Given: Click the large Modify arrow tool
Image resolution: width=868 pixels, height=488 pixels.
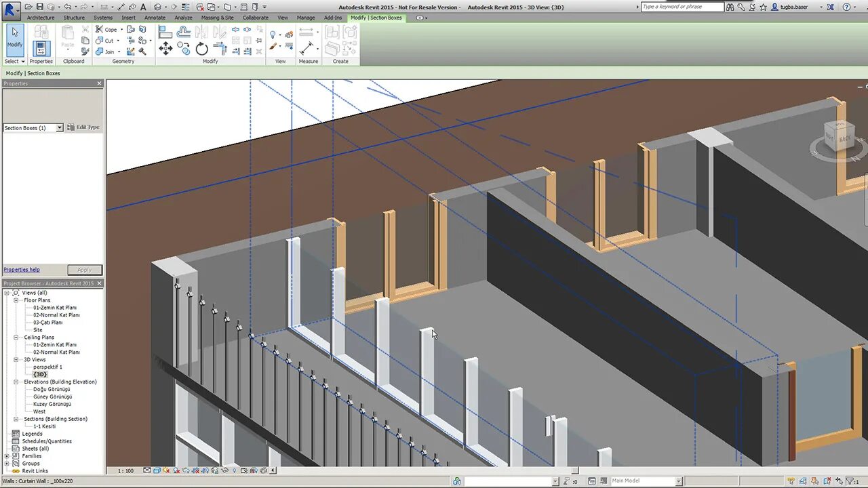Looking at the screenshot, I should coord(15,39).
